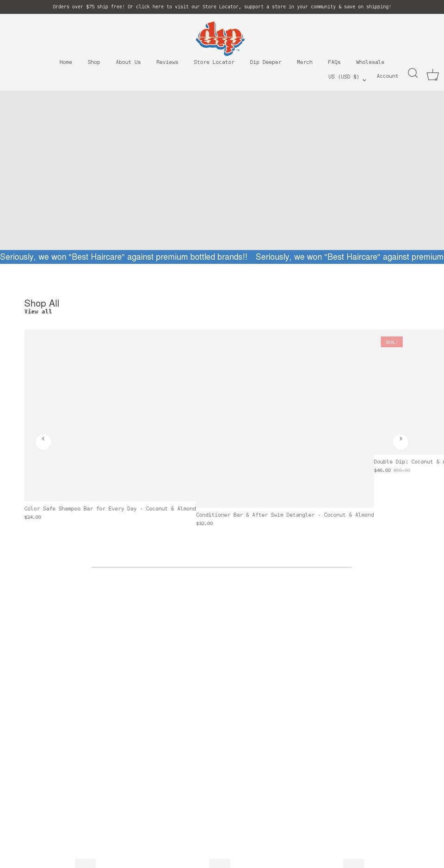Click the Shampoo Bar product image
Viewport: 444px width, 868px height.
point(110,415)
